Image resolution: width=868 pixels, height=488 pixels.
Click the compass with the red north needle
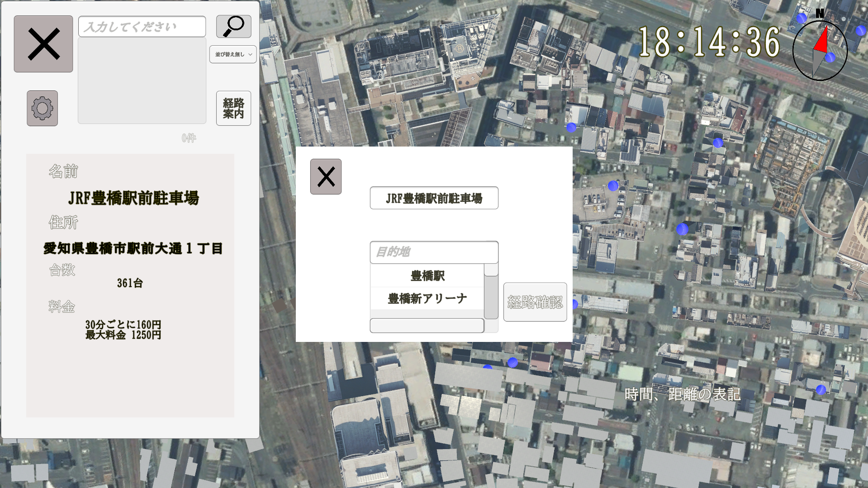(x=820, y=51)
